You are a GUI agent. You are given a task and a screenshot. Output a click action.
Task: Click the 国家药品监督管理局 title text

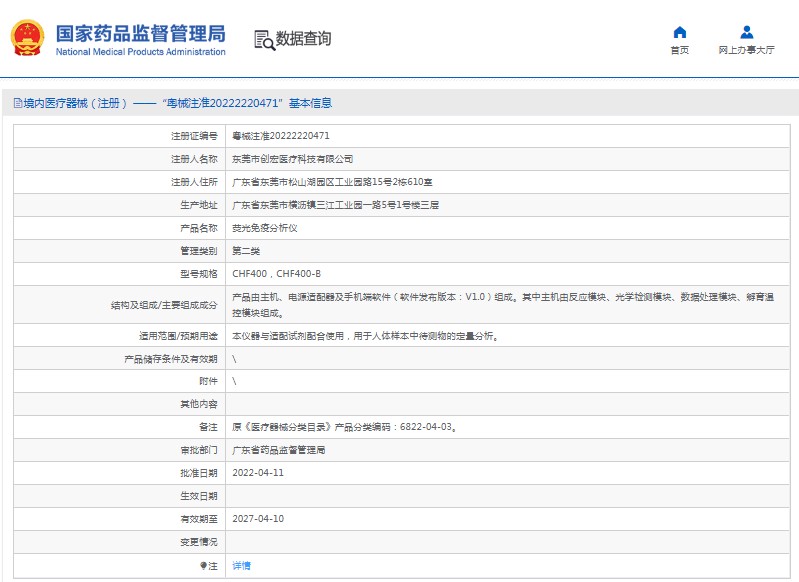coord(141,34)
